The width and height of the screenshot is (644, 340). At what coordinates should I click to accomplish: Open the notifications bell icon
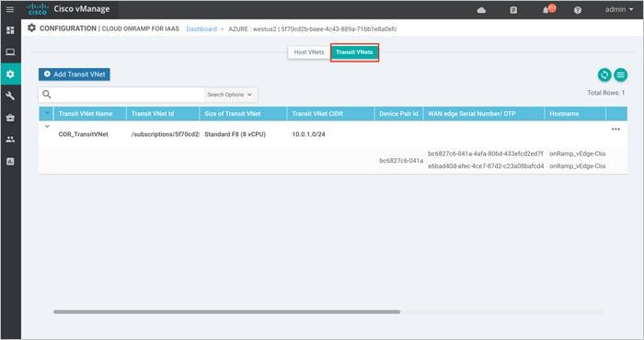click(x=546, y=10)
